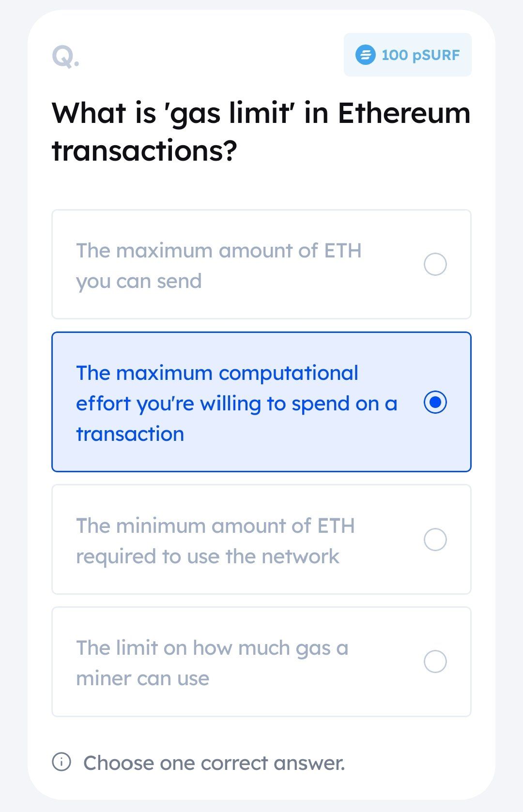Select the 'how much gas a miner' radio button

click(x=435, y=662)
